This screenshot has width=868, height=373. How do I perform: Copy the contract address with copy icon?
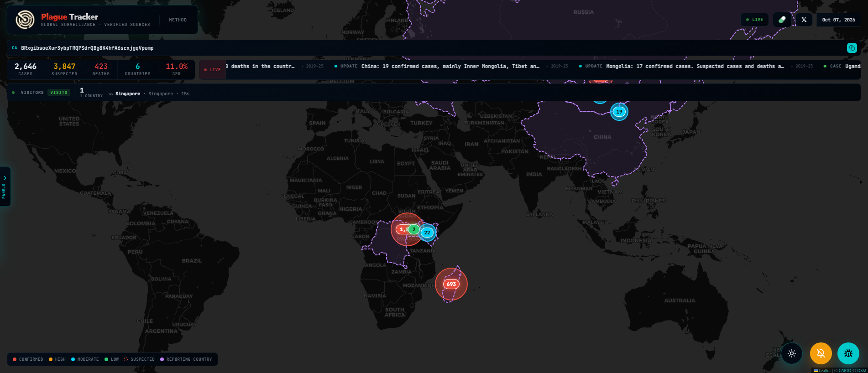coord(852,48)
